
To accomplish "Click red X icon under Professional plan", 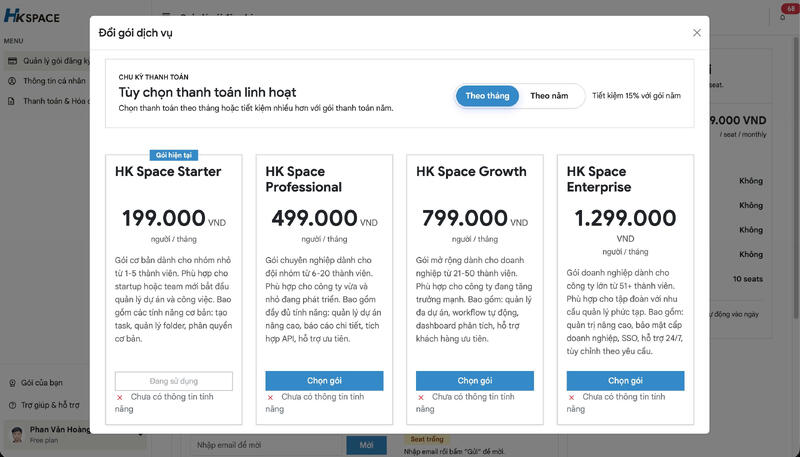I will 270,397.
